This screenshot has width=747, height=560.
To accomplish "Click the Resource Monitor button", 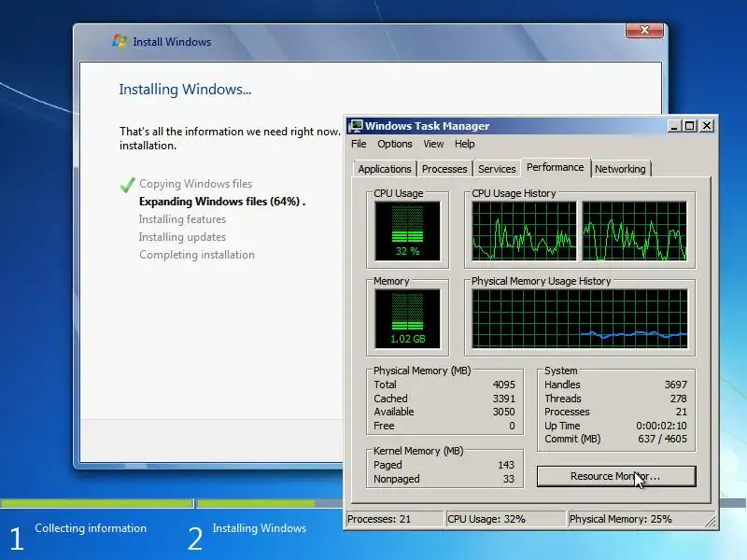I will point(616,476).
